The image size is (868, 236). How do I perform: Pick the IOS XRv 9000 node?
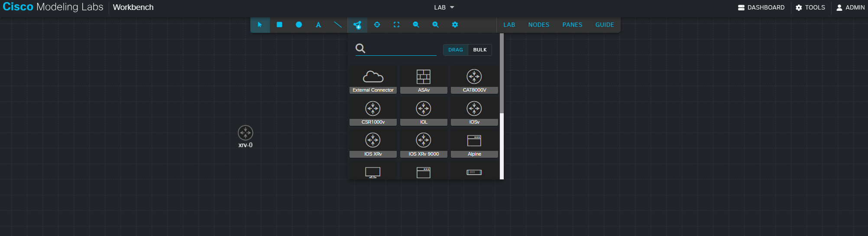[424, 144]
